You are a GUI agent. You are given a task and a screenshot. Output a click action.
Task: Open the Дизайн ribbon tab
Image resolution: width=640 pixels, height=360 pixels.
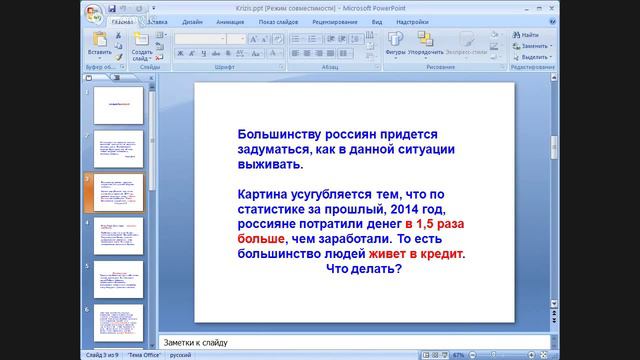pos(192,22)
